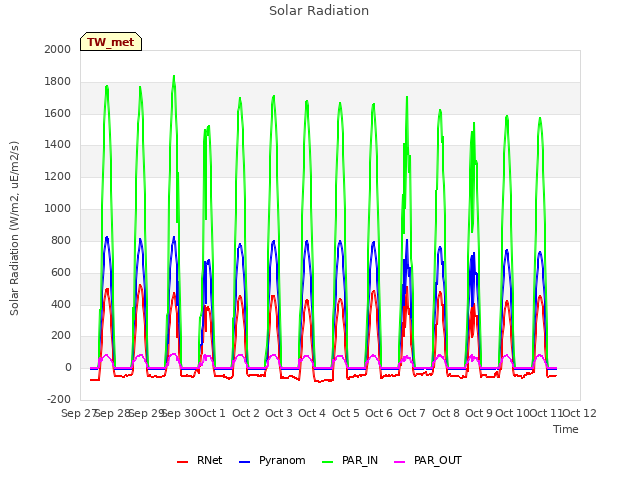Click the 200 y-axis tick label
This screenshot has width=640, height=480.
point(61,336)
